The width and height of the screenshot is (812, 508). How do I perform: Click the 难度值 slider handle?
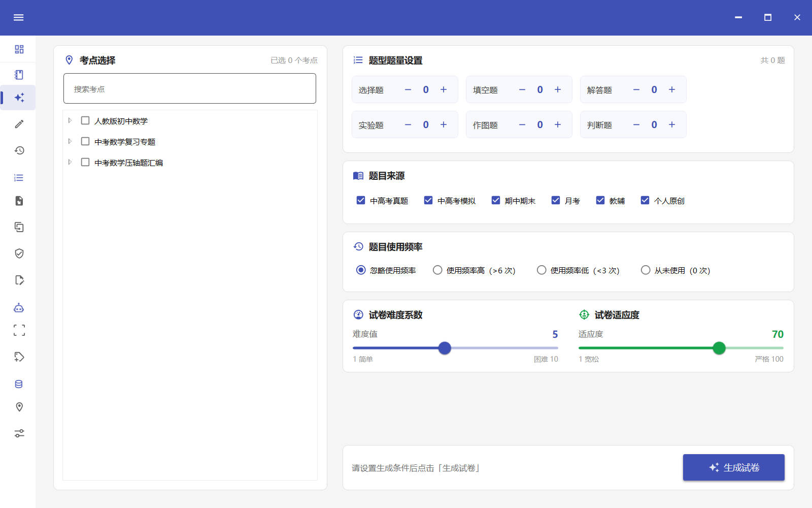(445, 348)
